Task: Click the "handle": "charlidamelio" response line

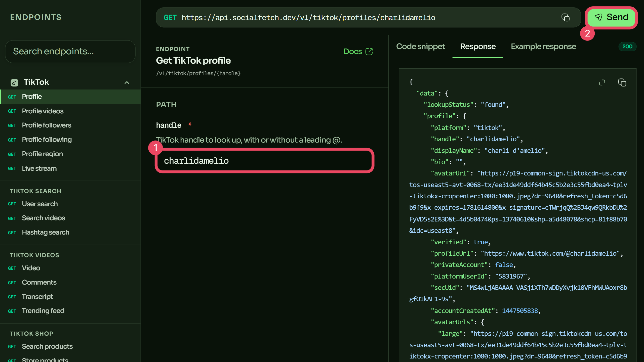Action: pyautogui.click(x=477, y=139)
